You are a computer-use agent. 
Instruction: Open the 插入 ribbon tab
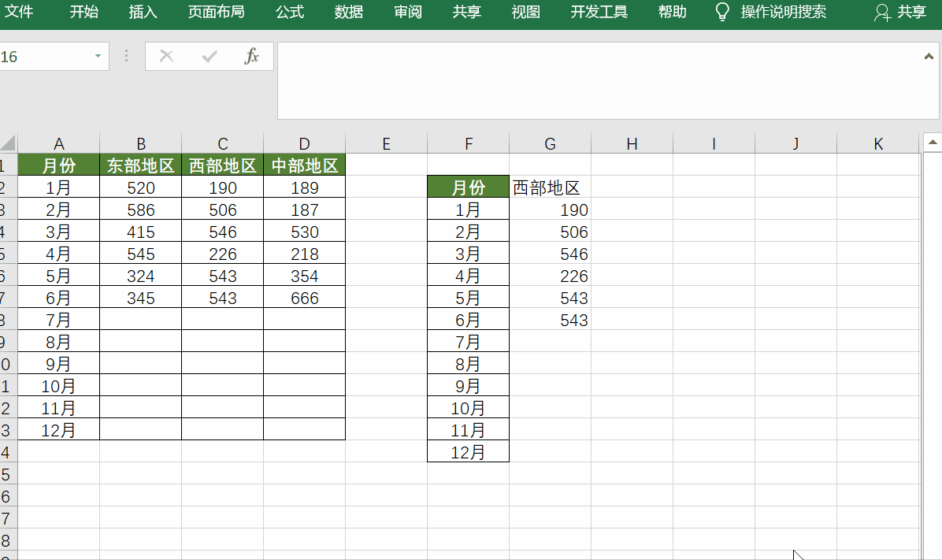pyautogui.click(x=143, y=12)
